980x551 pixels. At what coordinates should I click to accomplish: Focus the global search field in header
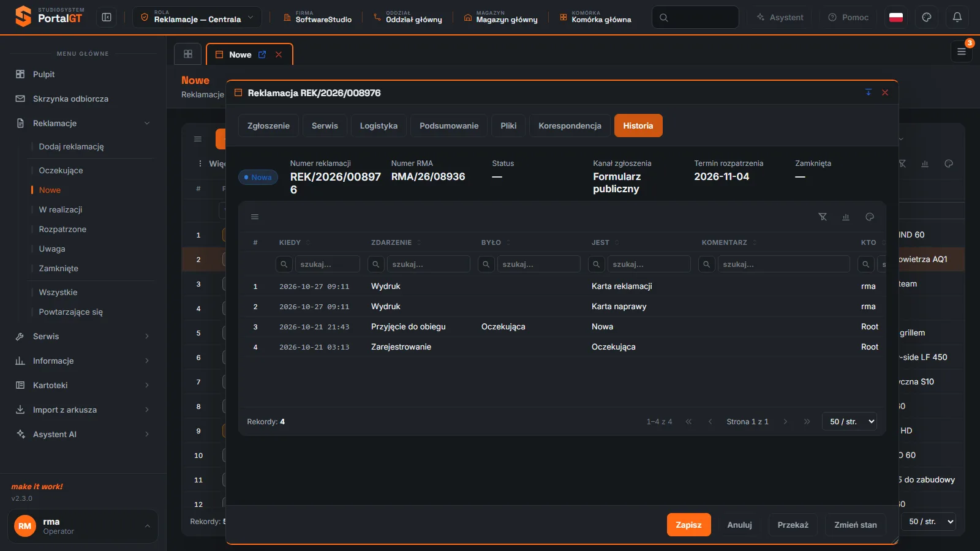pyautogui.click(x=695, y=17)
